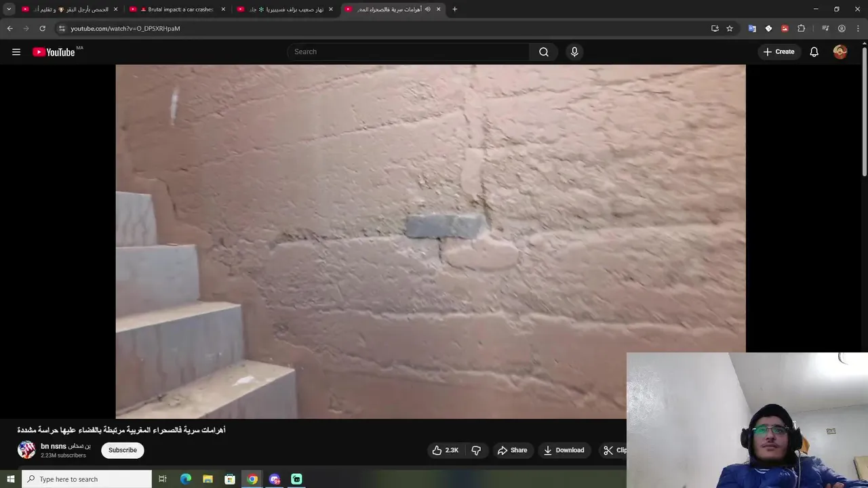
Task: Expand the tab search dropdown arrow
Action: tap(9, 9)
